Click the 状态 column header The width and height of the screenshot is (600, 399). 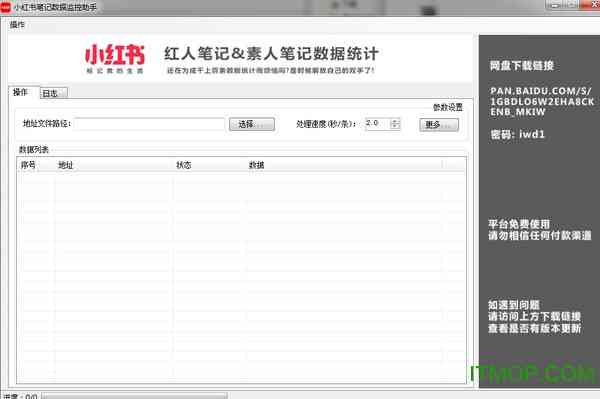click(x=209, y=165)
